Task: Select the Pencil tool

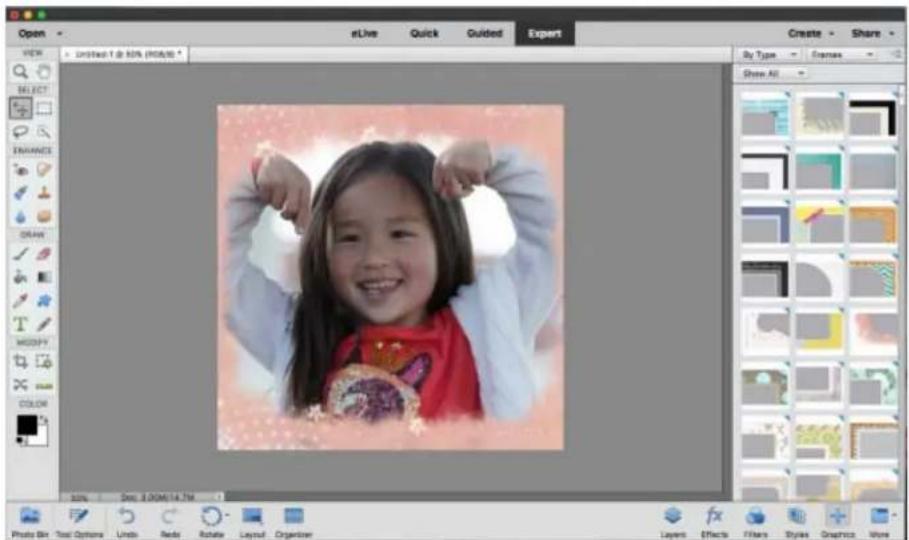Action: [44, 324]
